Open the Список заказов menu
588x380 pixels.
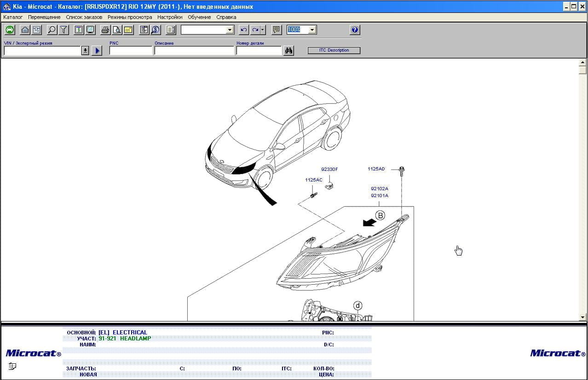click(x=84, y=17)
